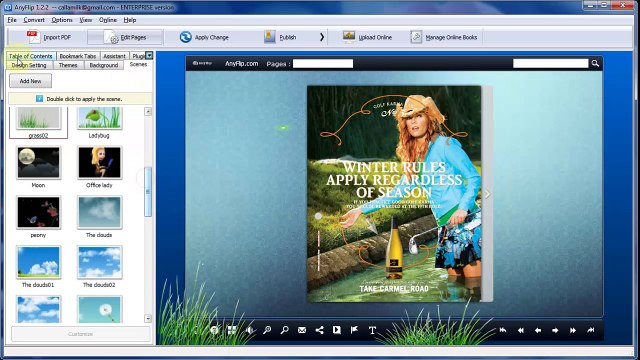Expand the arrow beside Publish

pyautogui.click(x=322, y=37)
